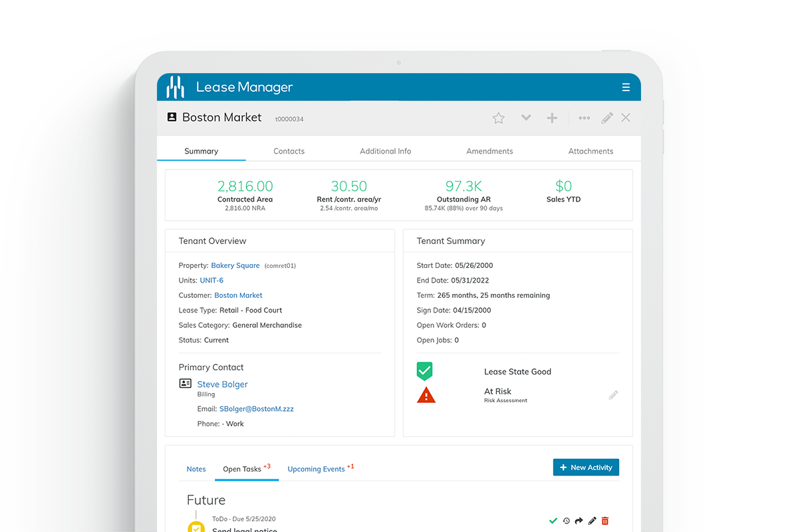The image size is (798, 532).
Task: Open the more options ellipsis
Action: [585, 118]
